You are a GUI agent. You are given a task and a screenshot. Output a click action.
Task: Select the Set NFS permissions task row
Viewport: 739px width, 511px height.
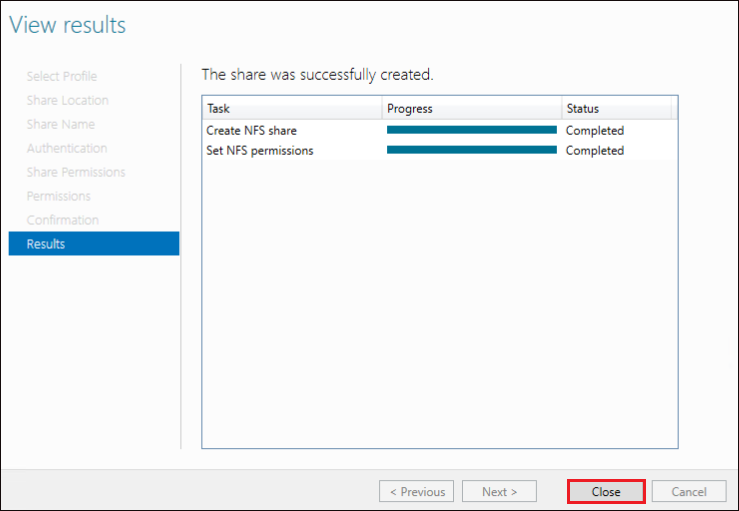tap(440, 150)
